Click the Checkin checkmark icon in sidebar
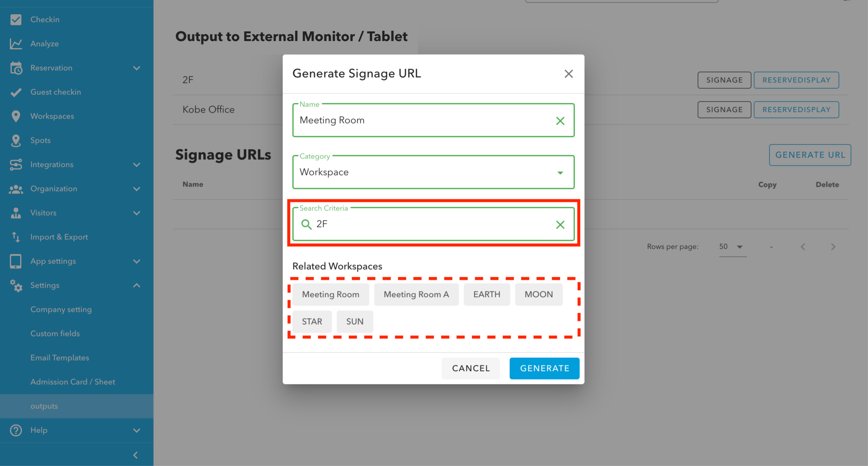Screen dimensions: 868x466 pos(16,20)
